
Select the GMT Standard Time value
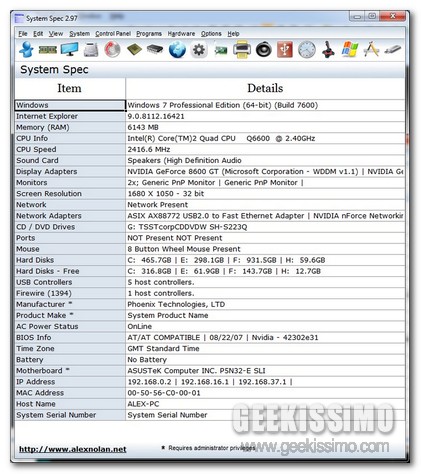tap(265, 348)
